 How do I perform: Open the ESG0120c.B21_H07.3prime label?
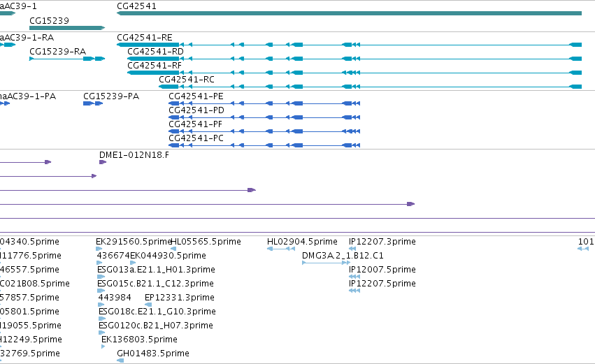pyautogui.click(x=156, y=326)
